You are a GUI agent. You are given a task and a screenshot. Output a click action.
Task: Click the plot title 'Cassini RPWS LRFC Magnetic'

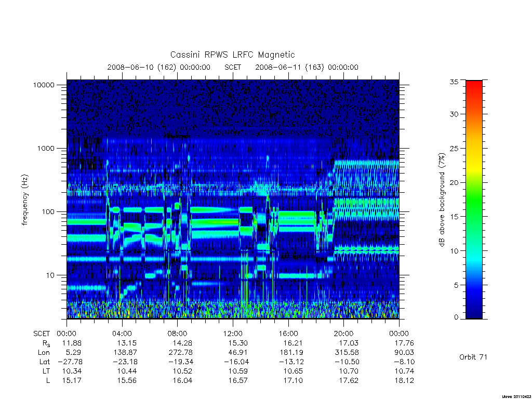(232, 55)
